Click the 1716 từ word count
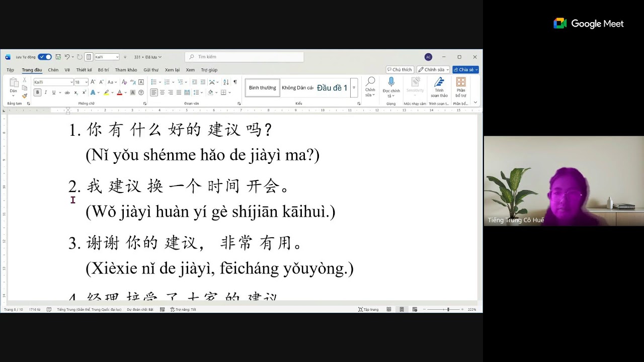 click(35, 309)
